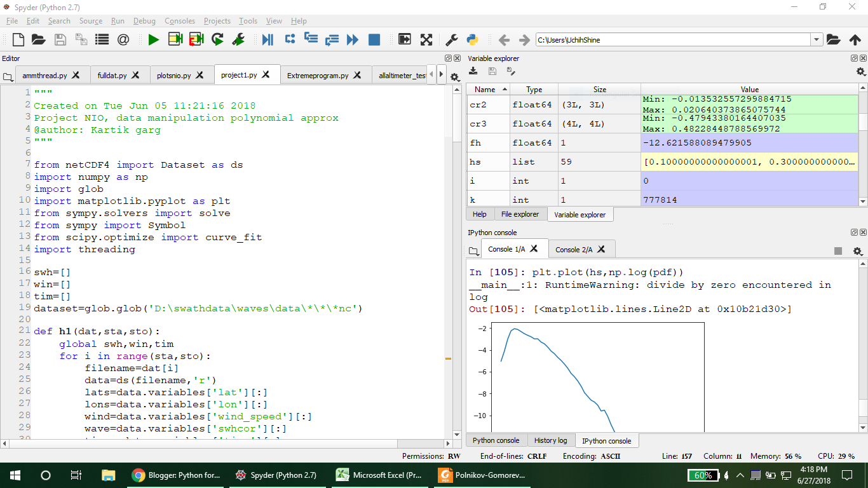
Task: Switch to the File explorer tab
Action: [x=520, y=215]
